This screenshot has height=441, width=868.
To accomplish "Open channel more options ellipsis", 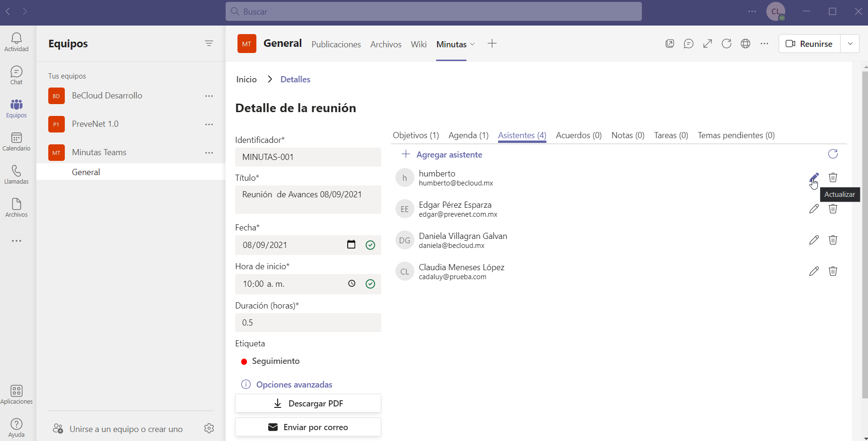I will click(764, 44).
